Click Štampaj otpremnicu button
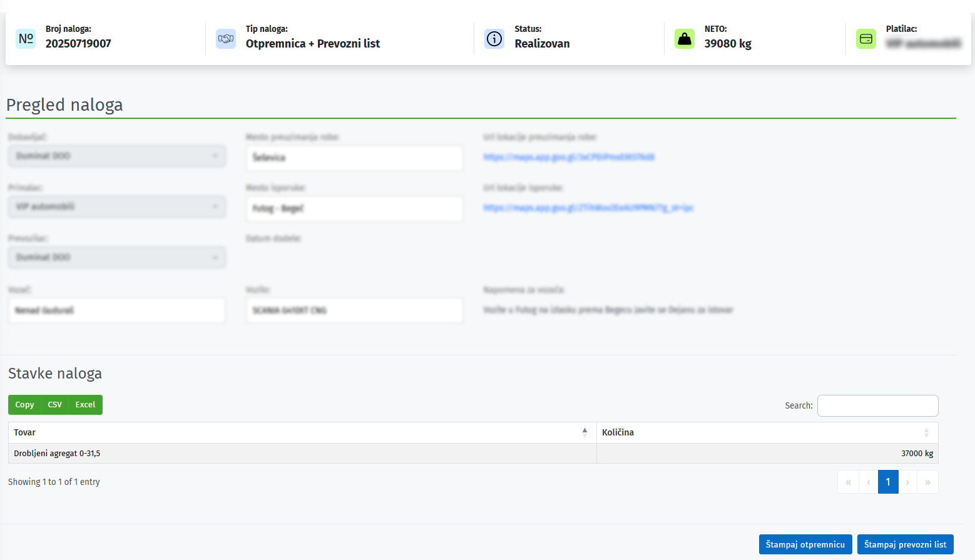The width and height of the screenshot is (975, 560). (805, 544)
